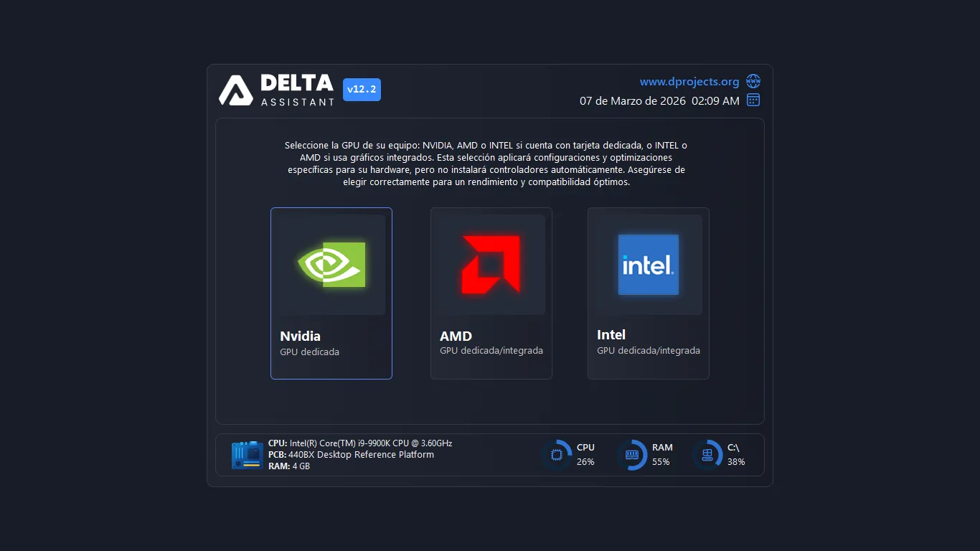Image resolution: width=980 pixels, height=551 pixels.
Task: Click the 02:09 AM clock text
Action: point(715,101)
